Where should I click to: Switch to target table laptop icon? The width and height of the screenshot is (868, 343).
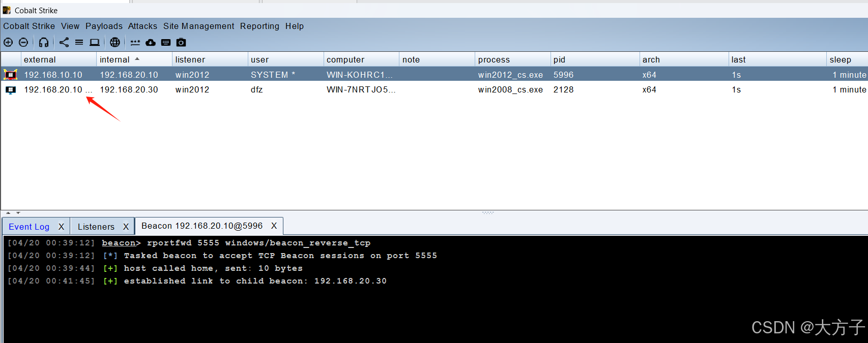(95, 43)
